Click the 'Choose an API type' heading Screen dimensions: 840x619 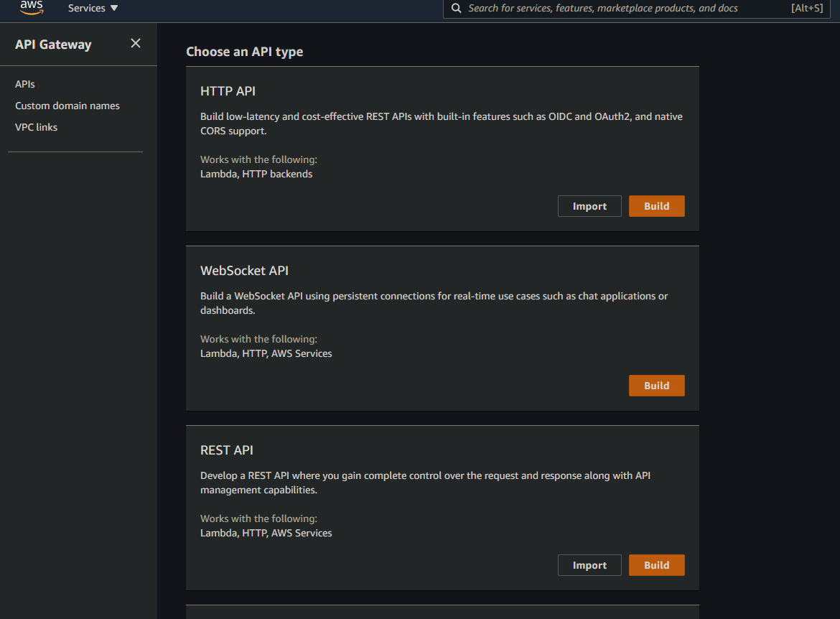tap(244, 52)
